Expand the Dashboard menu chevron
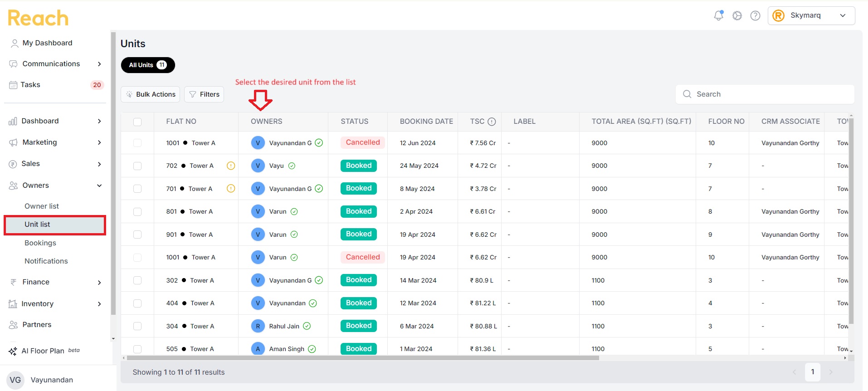Viewport: 868px width, 391px height. (x=99, y=121)
